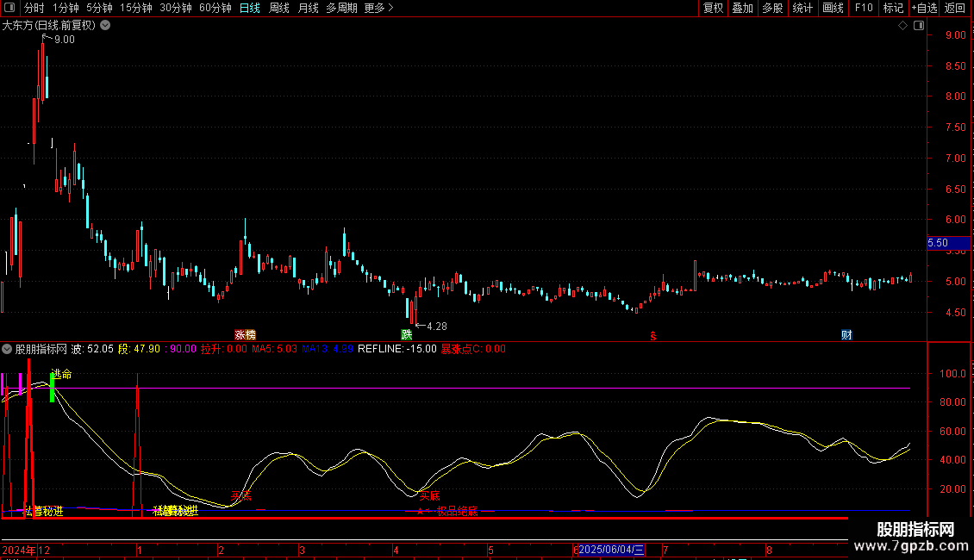Click the green 跌 event marker

(x=407, y=334)
